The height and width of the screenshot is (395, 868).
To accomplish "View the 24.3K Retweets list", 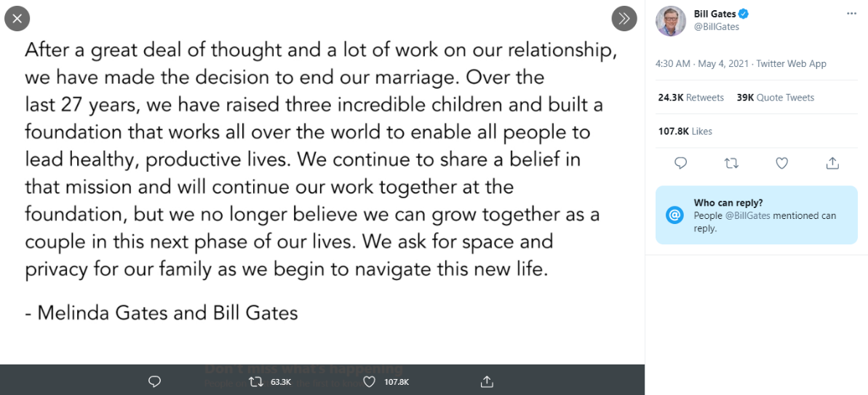I will 690,97.
